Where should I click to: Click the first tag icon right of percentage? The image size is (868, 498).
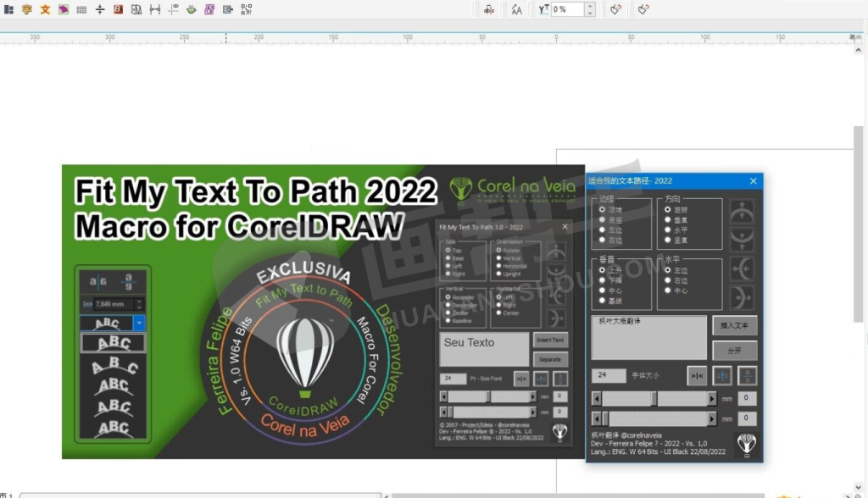tap(615, 9)
